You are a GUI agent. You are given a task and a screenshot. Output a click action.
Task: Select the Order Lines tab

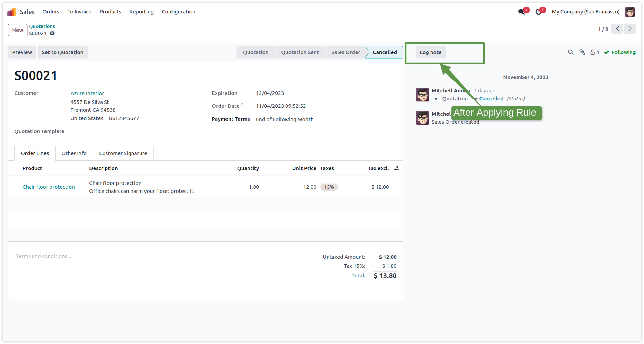point(35,153)
